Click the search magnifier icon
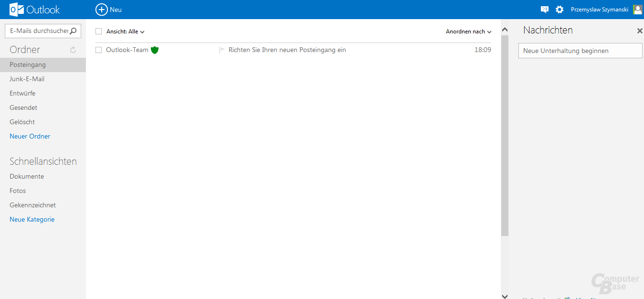The width and height of the screenshot is (644, 299). (x=73, y=31)
